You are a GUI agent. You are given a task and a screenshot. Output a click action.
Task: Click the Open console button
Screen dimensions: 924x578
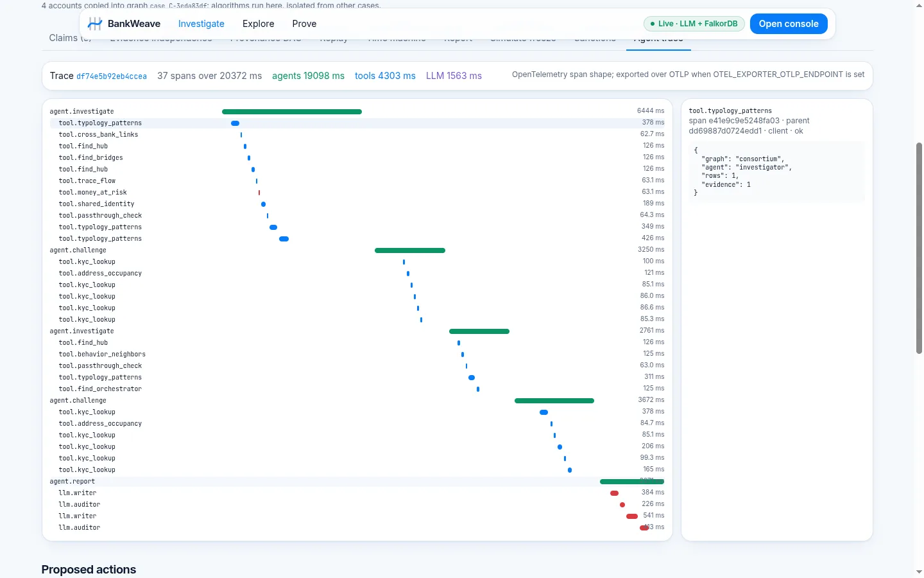pyautogui.click(x=789, y=24)
